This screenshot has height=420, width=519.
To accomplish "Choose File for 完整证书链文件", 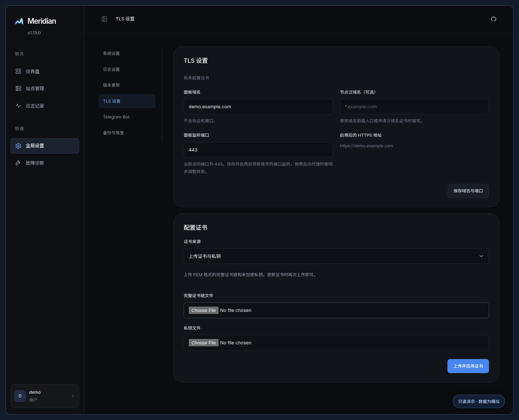I will pyautogui.click(x=204, y=310).
